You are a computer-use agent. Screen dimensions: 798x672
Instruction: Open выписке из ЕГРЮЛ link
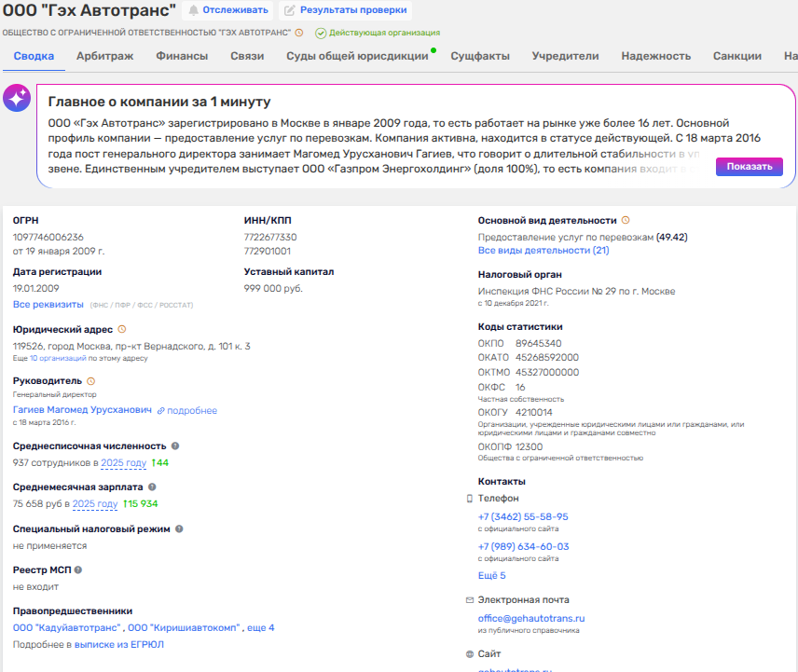(x=119, y=645)
